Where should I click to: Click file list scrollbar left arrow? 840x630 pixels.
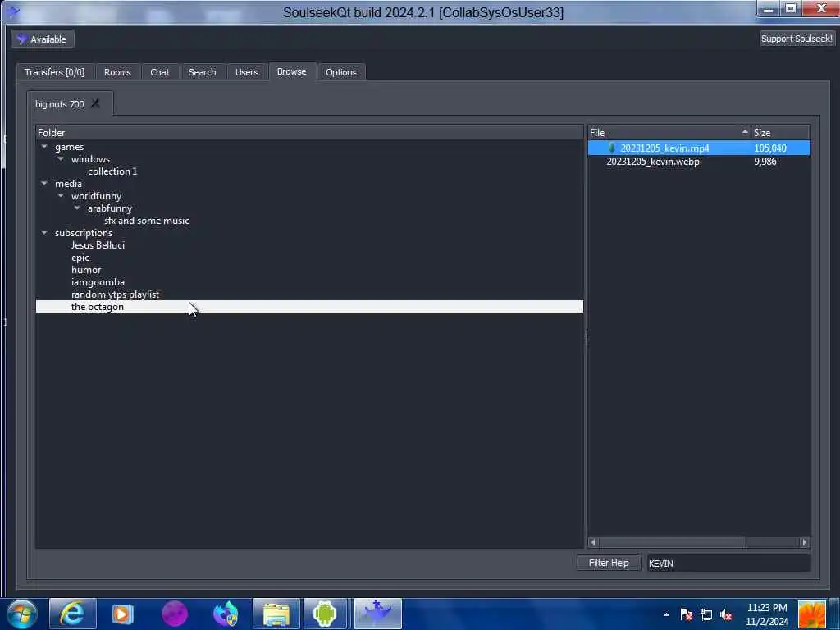(592, 542)
